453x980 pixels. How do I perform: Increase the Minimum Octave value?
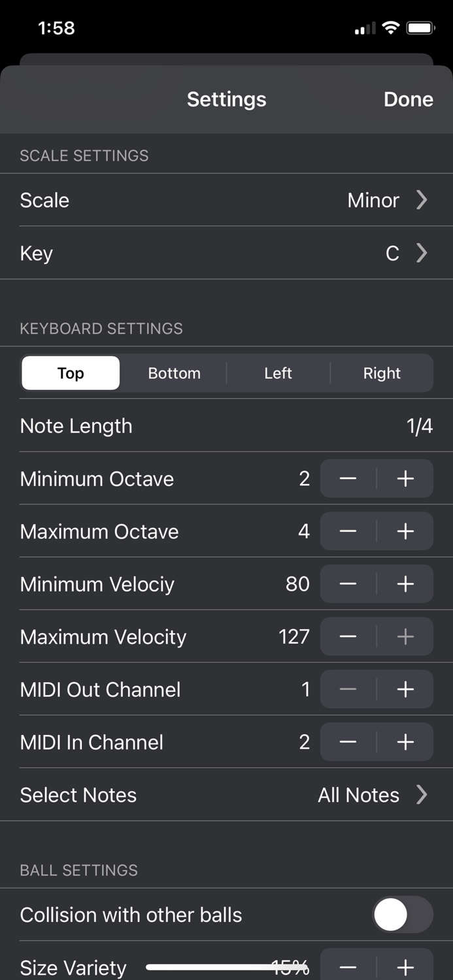pyautogui.click(x=405, y=478)
